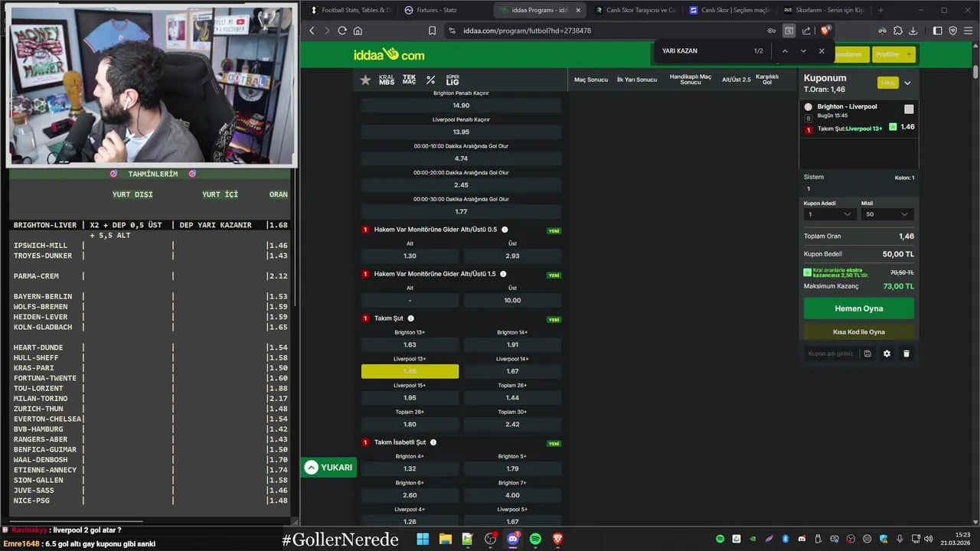Open the Profilim dropdown

click(894, 54)
